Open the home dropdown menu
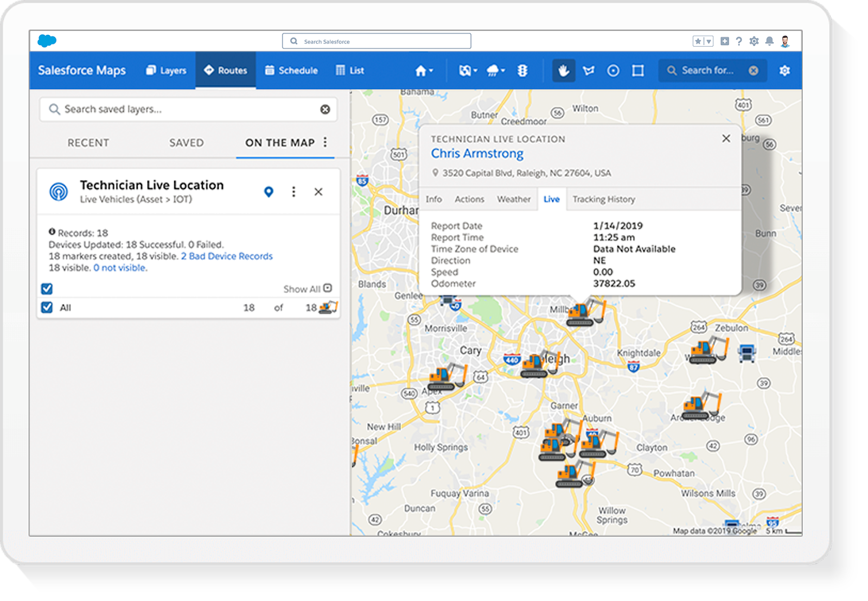The image size is (868, 601). coord(424,71)
